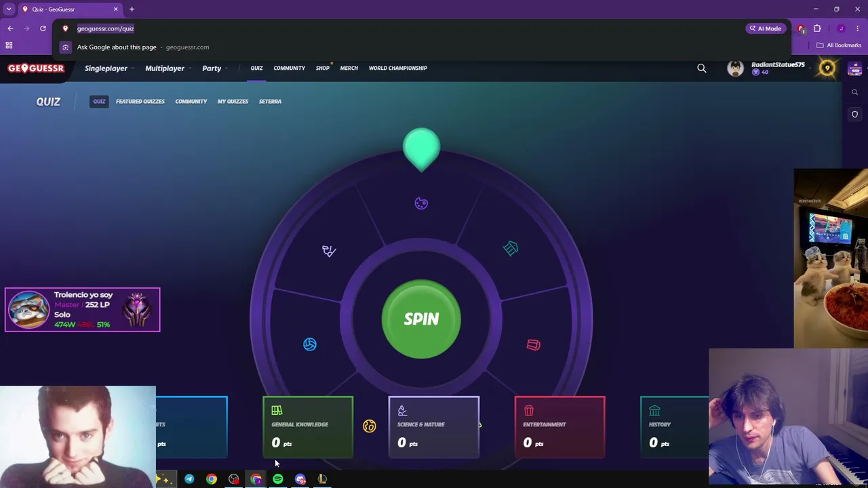The height and width of the screenshot is (488, 868).
Task: Open the Chrome three-dot menu
Action: (857, 28)
